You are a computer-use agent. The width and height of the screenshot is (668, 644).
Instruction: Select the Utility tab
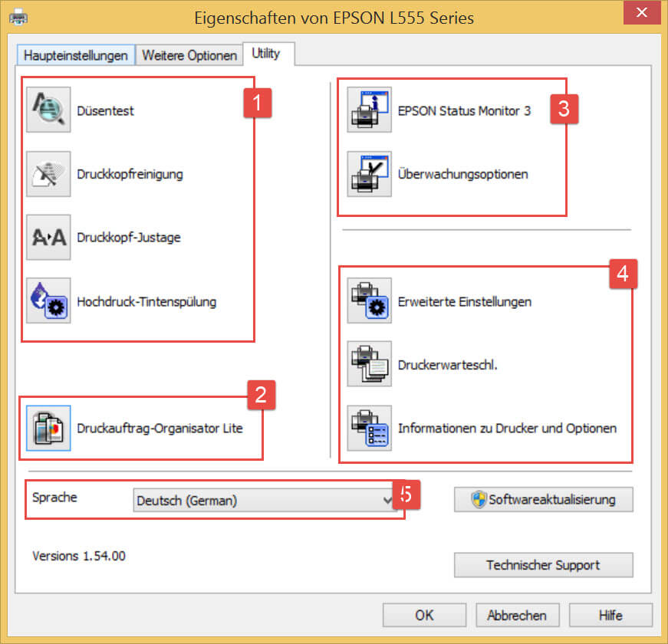268,54
